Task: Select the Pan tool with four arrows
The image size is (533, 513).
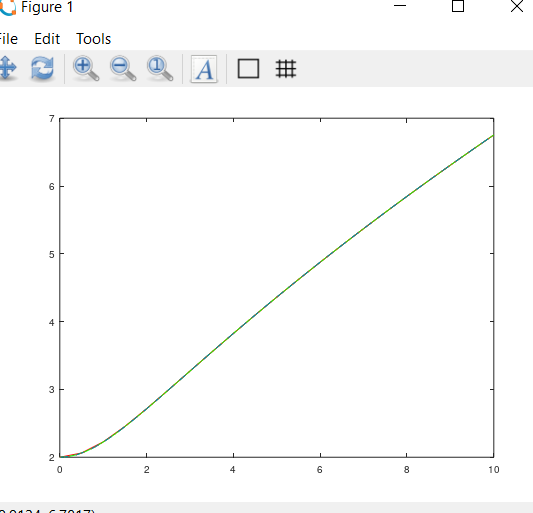Action: (7, 68)
